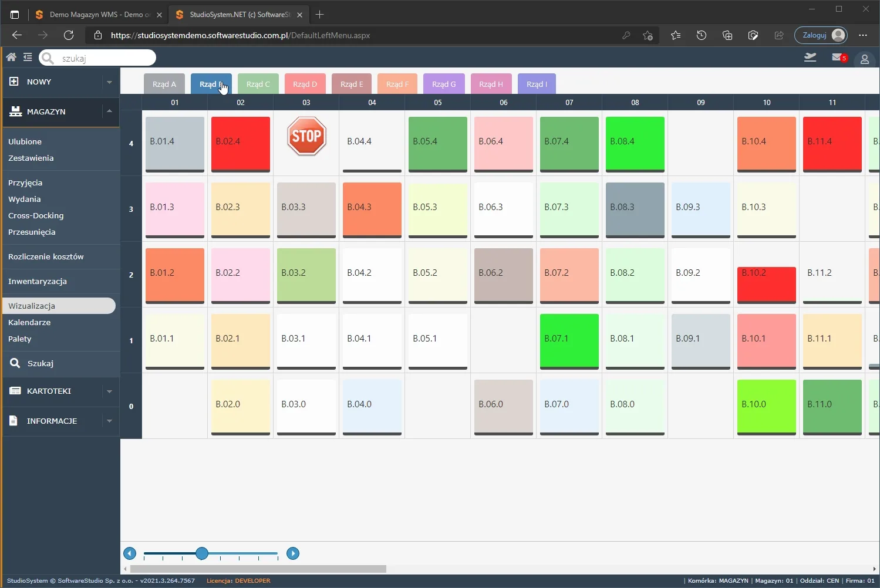Expand the KARTOTEKI section arrow
Screen dimensions: 880x588
[109, 391]
